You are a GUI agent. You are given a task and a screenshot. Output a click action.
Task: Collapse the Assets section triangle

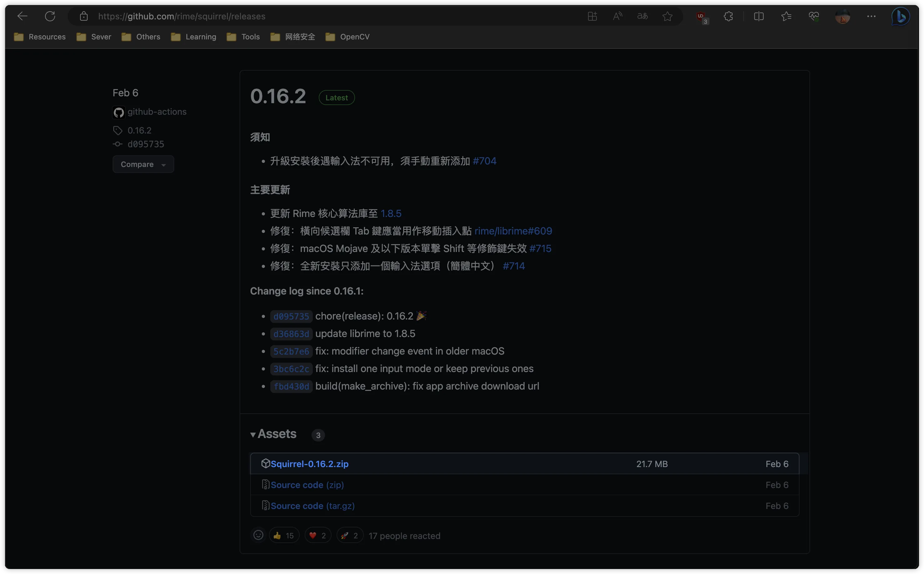click(x=253, y=435)
